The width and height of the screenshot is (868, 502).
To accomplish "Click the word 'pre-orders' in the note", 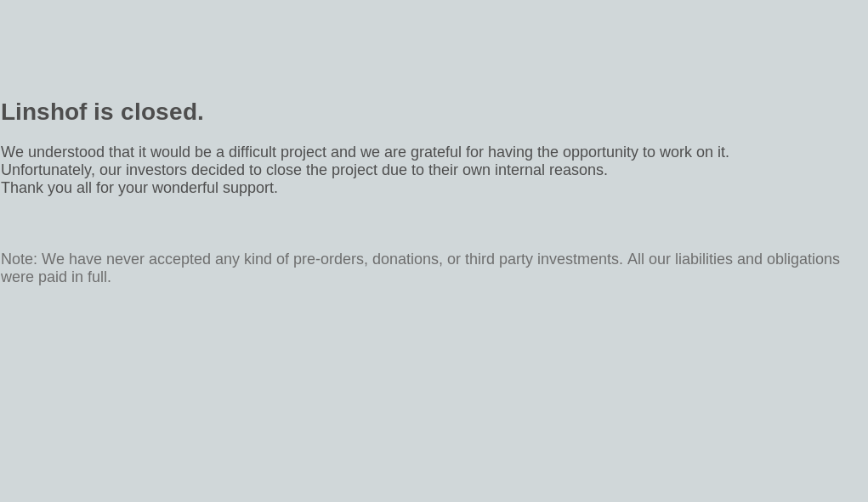I will tap(331, 259).
